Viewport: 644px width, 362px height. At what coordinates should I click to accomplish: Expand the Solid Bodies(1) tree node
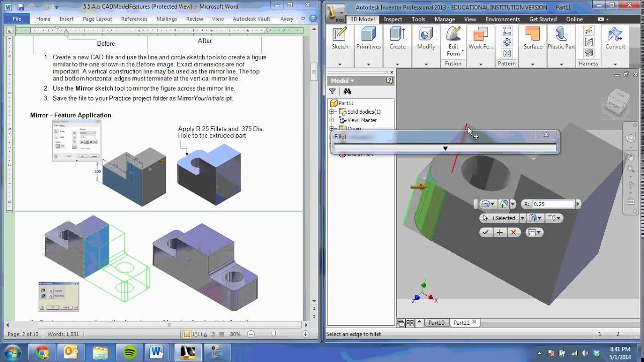click(332, 112)
